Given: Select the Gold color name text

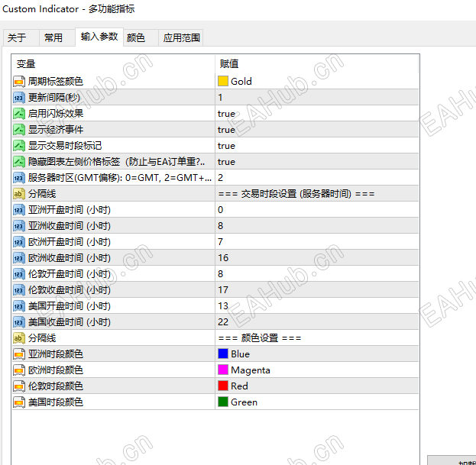Looking at the screenshot, I should point(241,81).
